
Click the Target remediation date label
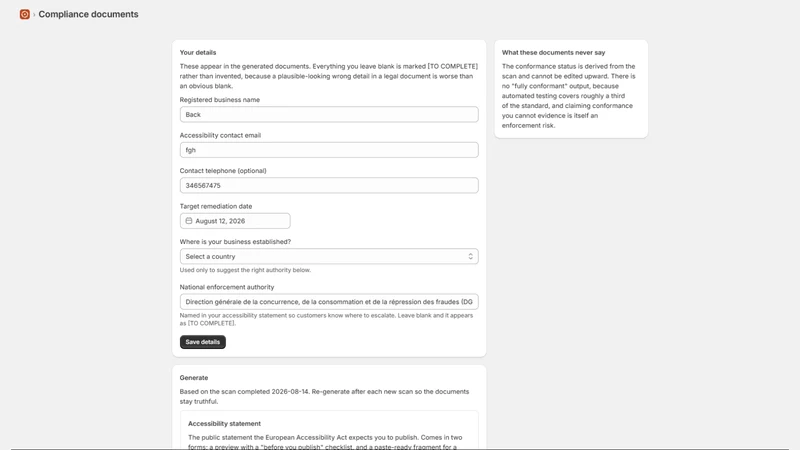pos(216,206)
